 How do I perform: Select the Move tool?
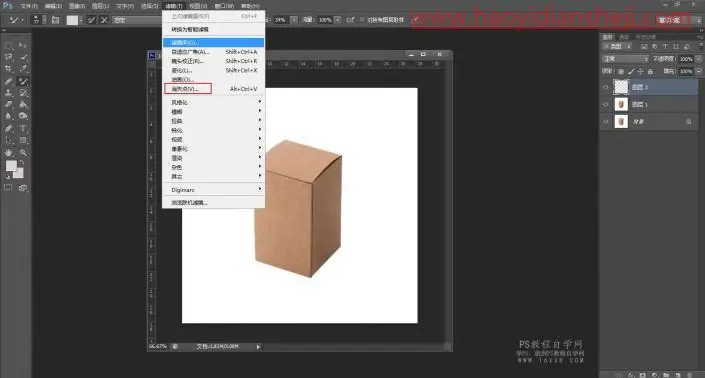coord(23,45)
